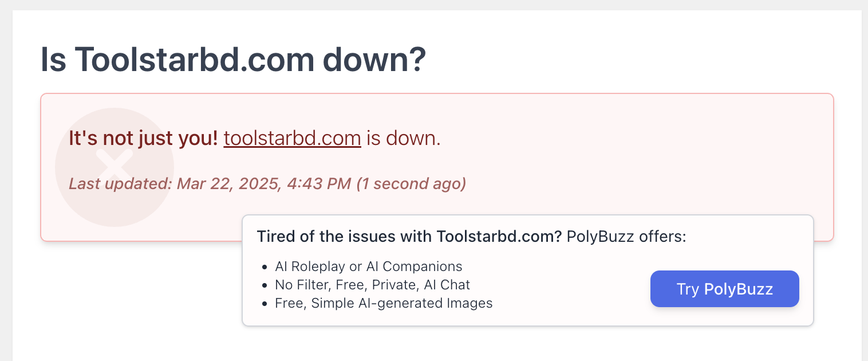868x361 pixels.
Task: Select the 'AI Roleplay or AI Companions' bullet
Action: coord(369,266)
